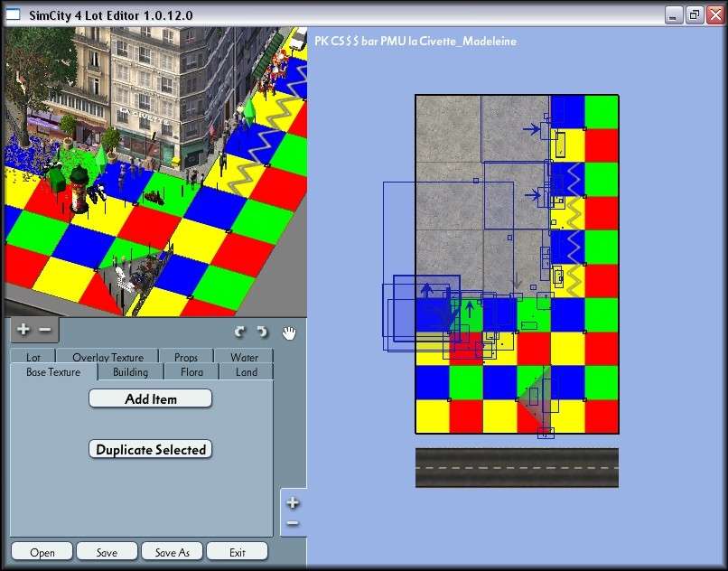Zoom out the lot plan view
The height and width of the screenshot is (571, 728).
pyautogui.click(x=293, y=523)
